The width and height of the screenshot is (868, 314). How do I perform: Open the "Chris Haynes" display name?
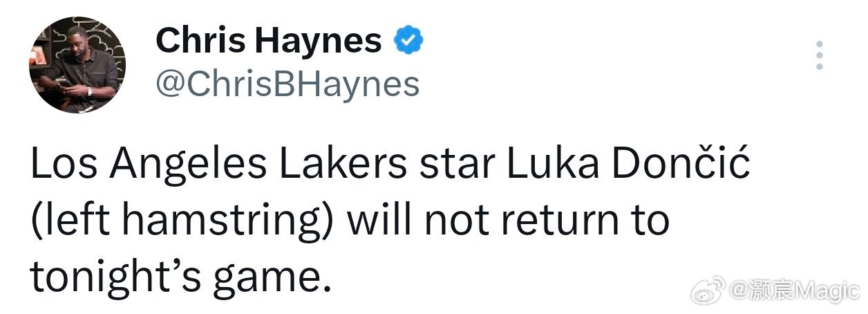tap(269, 41)
